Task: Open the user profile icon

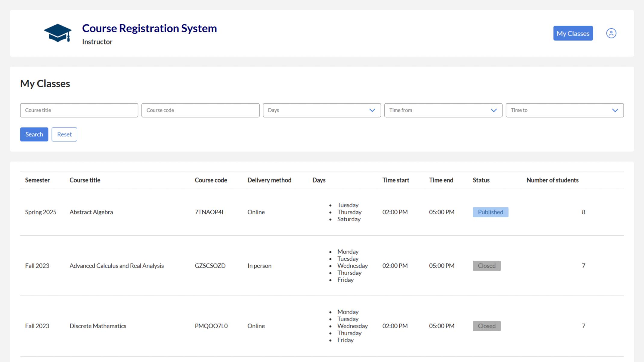Action: pyautogui.click(x=611, y=33)
